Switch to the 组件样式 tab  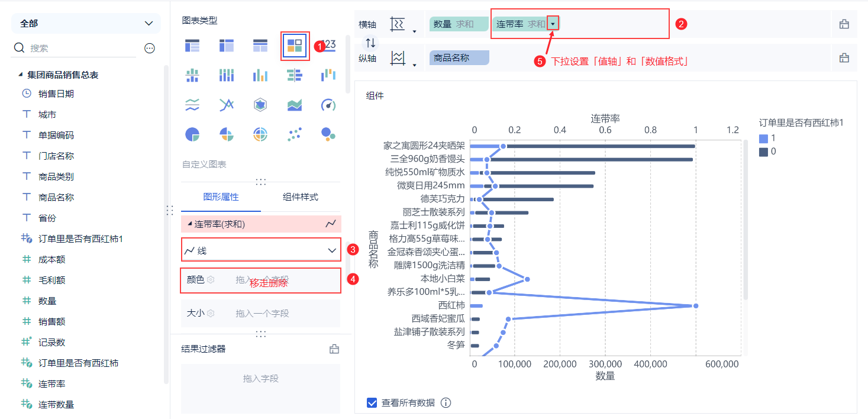(301, 197)
